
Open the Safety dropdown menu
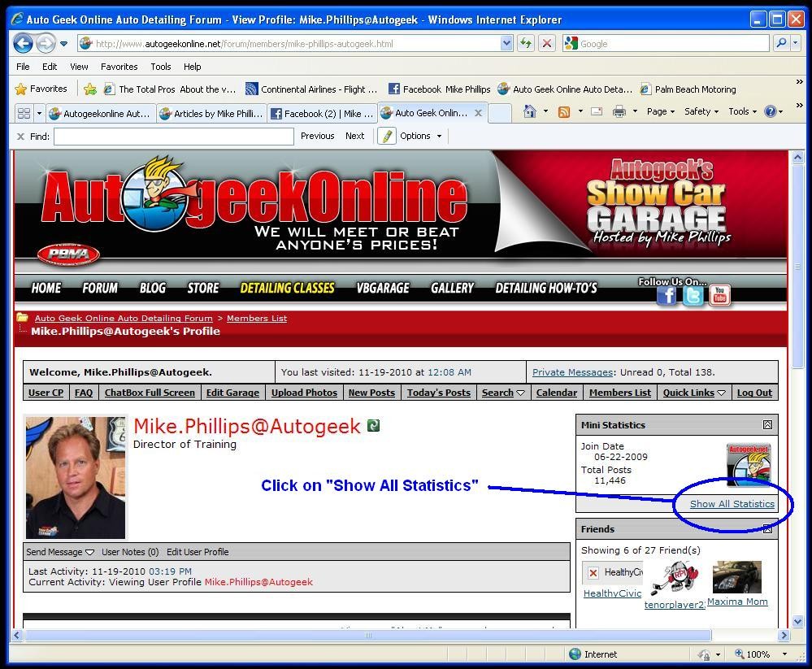(x=701, y=111)
